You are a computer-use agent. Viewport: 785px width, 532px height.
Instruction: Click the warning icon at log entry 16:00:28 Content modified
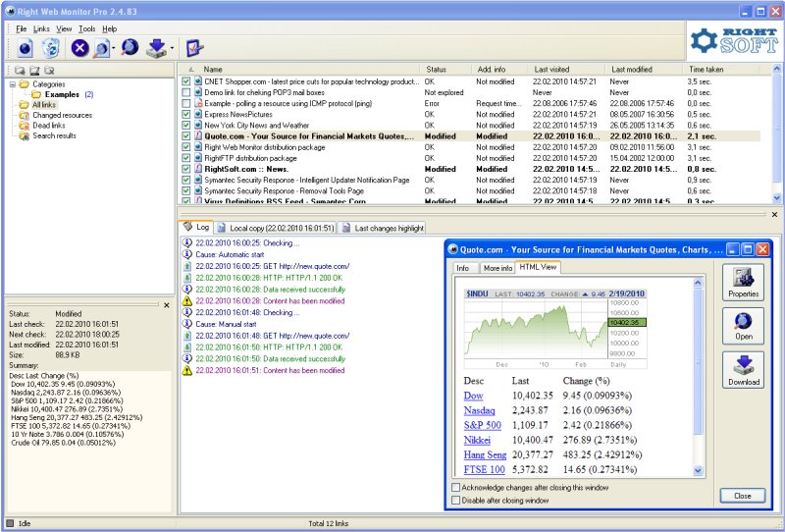point(186,301)
